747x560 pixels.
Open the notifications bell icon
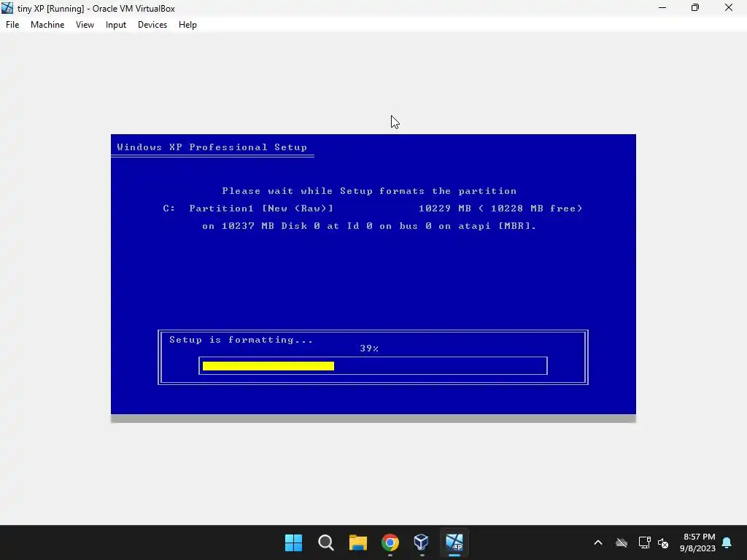click(727, 542)
